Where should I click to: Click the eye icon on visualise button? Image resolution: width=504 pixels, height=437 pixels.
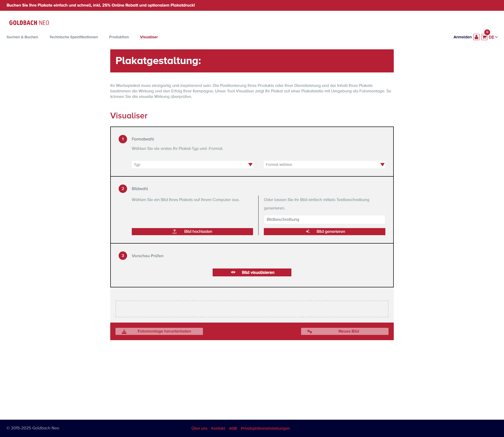coord(233,272)
